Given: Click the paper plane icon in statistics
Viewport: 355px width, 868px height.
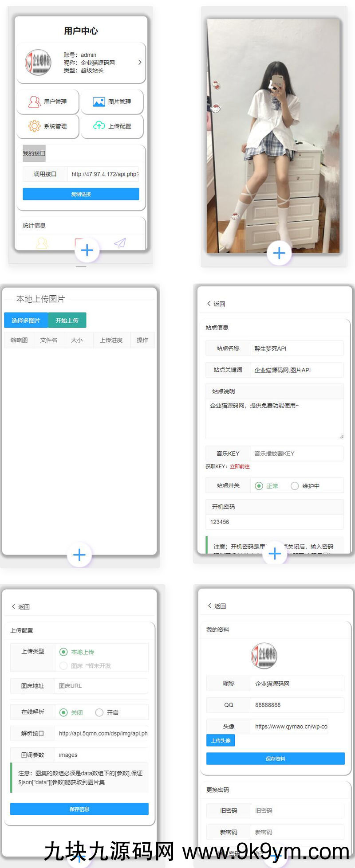Looking at the screenshot, I should point(120,243).
